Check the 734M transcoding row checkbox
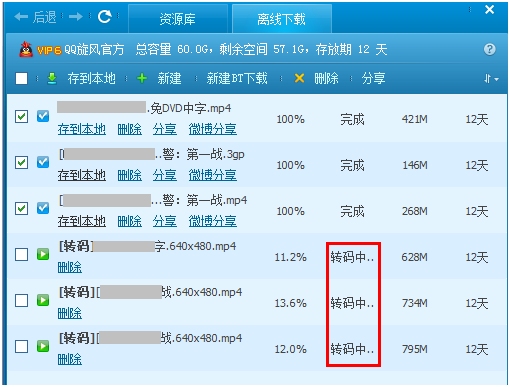This screenshot has height=387, width=510. click(21, 301)
